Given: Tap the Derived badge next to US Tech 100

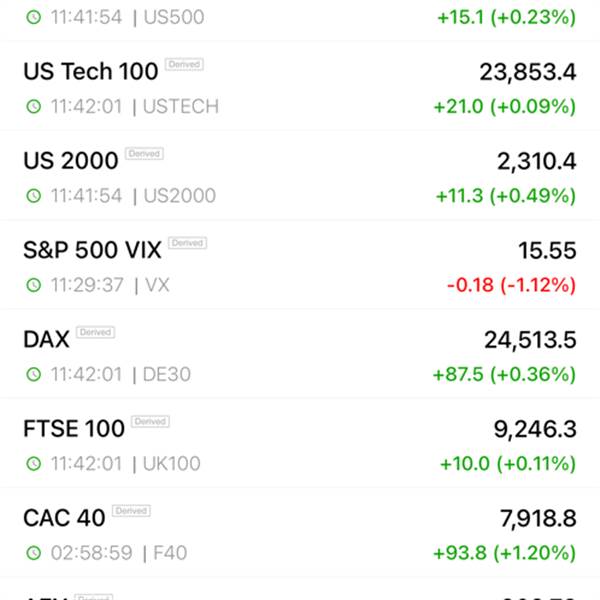Looking at the screenshot, I should [184, 64].
